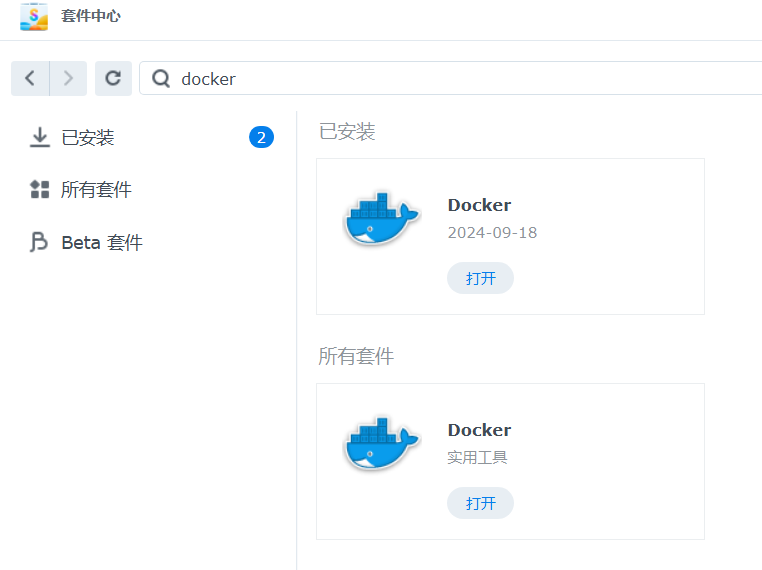
Task: Click the Package Center app icon
Action: [x=34, y=16]
